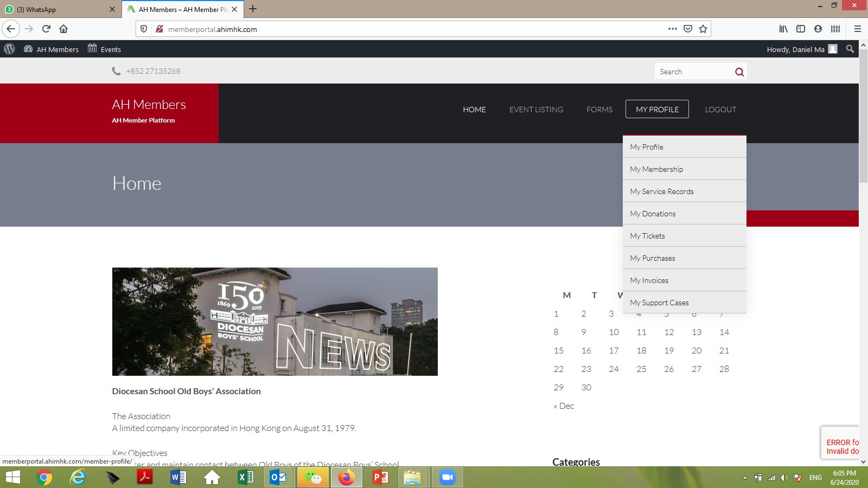The height and width of the screenshot is (488, 868).
Task: Close the AH Members tab
Action: point(234,9)
